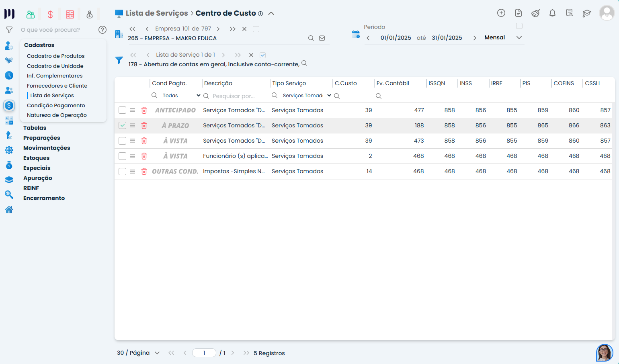Image resolution: width=619 pixels, height=364 pixels.
Task: Toggle the checkbox next to Empresa navigation
Action: tap(256, 29)
